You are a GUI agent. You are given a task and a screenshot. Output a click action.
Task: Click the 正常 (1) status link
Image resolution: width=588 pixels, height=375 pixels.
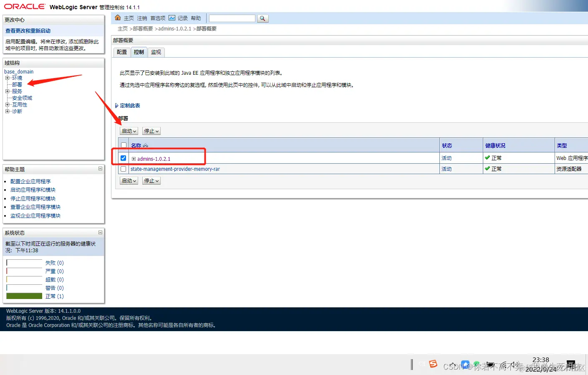[55, 296]
